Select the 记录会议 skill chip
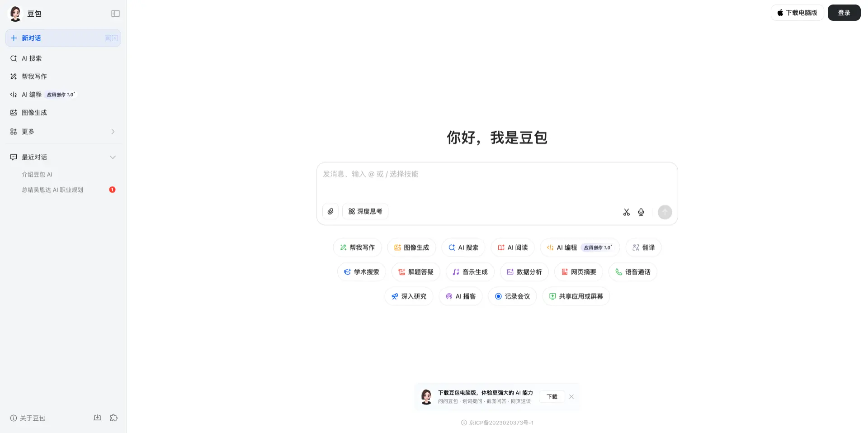The height and width of the screenshot is (433, 868). click(512, 296)
